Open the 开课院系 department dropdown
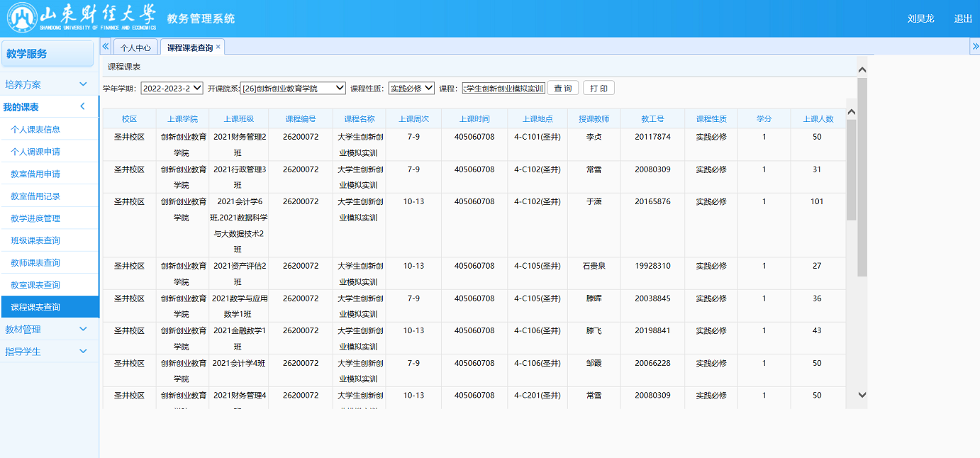 (294, 89)
